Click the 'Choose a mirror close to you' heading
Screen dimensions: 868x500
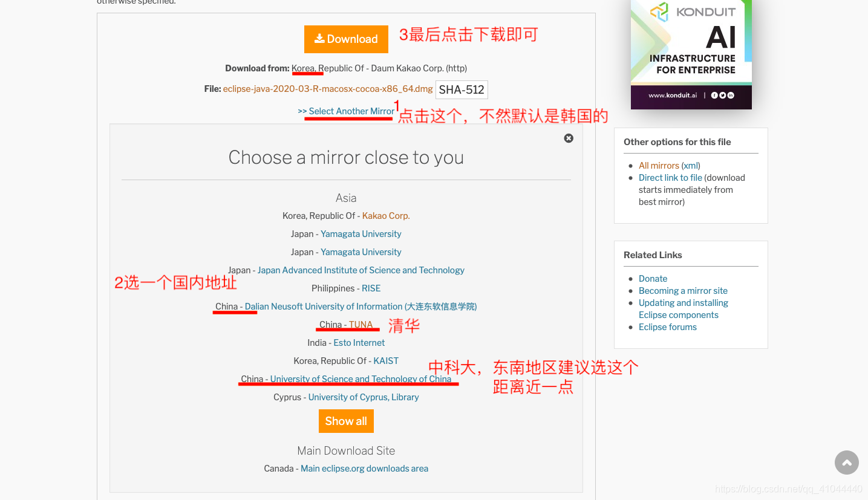346,157
